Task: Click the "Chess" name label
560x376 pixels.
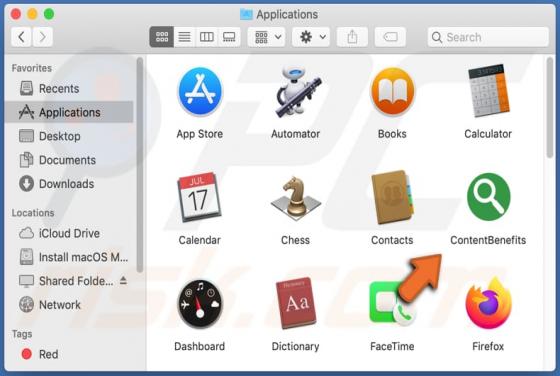Action: (x=295, y=240)
